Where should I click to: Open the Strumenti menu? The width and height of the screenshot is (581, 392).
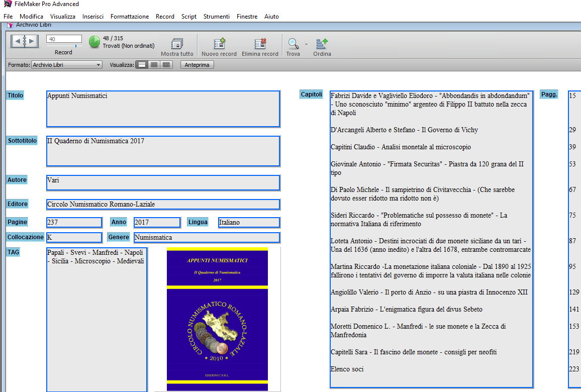pyautogui.click(x=217, y=16)
